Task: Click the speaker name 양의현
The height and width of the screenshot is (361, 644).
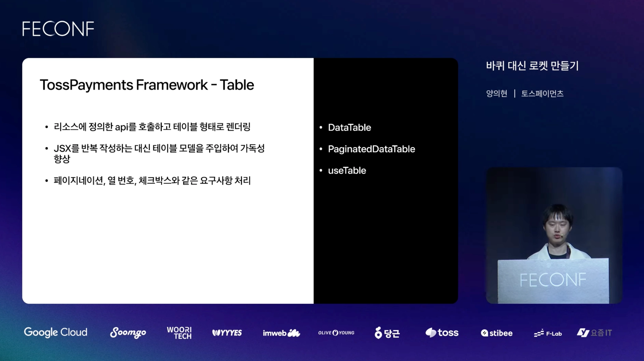Action: 497,93
